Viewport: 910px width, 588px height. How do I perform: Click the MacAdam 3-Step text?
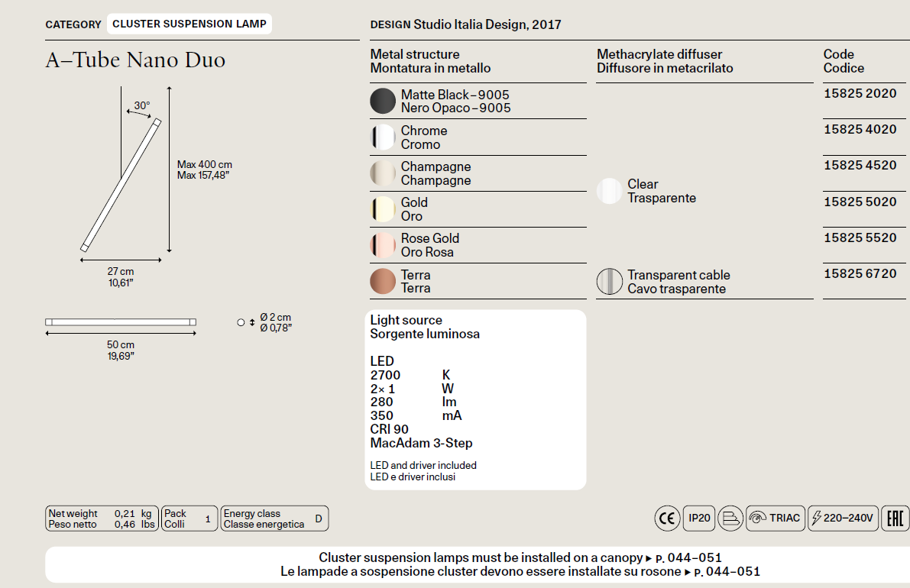pos(421,443)
